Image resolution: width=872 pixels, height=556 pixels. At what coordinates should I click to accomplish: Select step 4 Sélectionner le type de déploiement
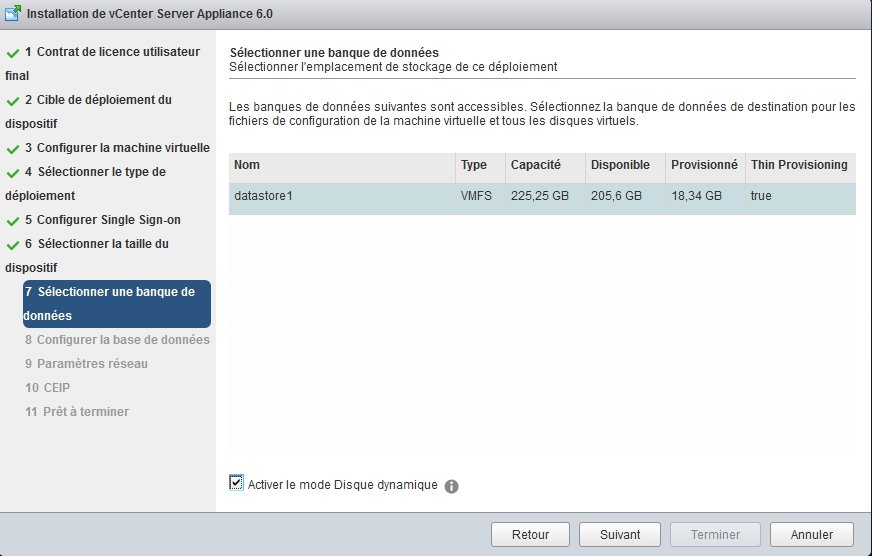tap(95, 172)
